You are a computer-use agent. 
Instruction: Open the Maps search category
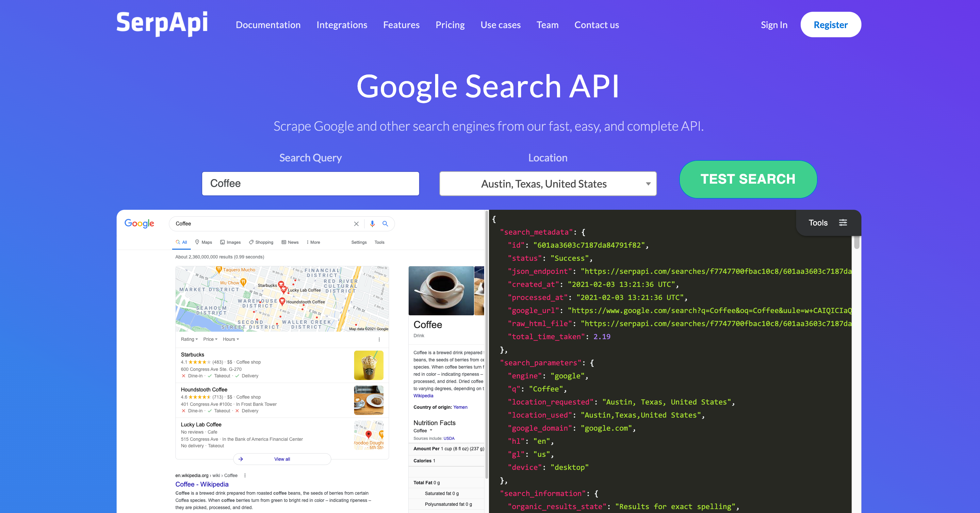(204, 242)
